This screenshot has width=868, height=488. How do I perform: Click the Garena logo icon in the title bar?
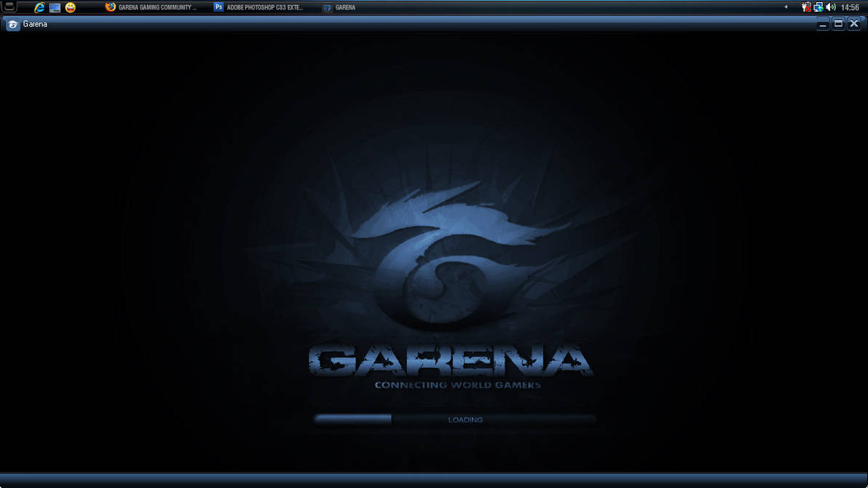[12, 24]
